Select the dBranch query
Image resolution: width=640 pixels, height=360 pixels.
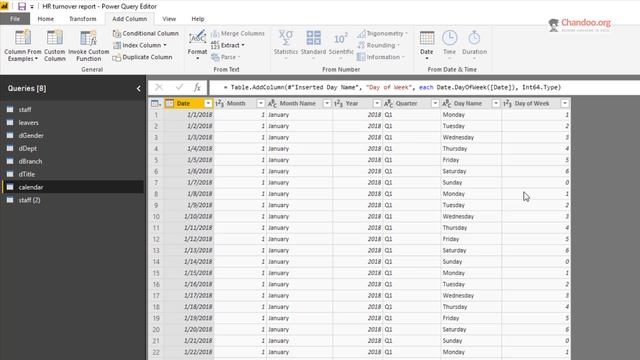click(x=73, y=161)
